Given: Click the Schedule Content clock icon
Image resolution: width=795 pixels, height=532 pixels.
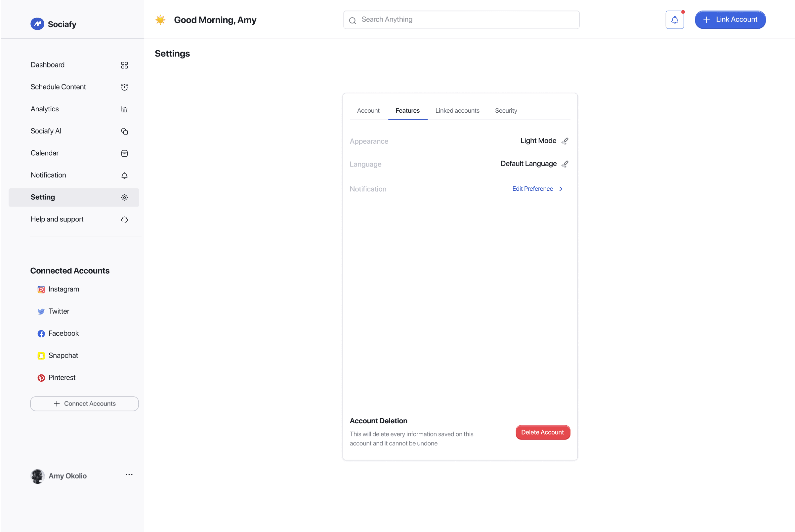Looking at the screenshot, I should click(x=124, y=87).
